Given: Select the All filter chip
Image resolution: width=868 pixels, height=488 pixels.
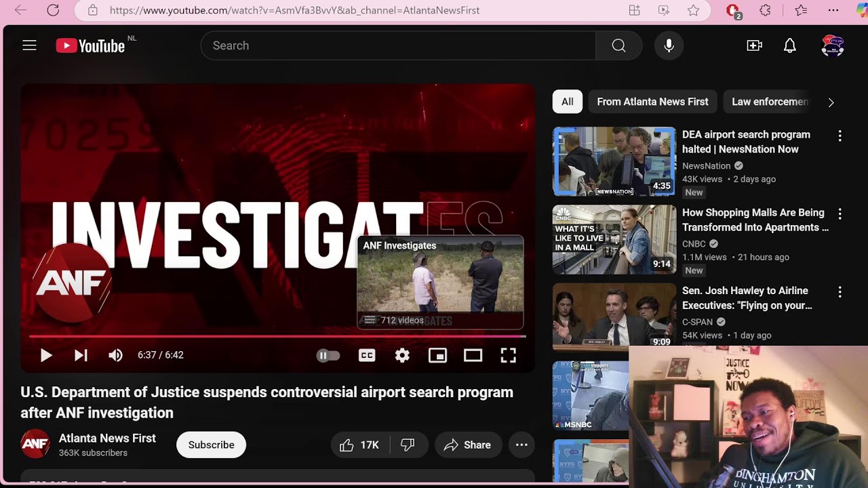Looking at the screenshot, I should (x=568, y=102).
